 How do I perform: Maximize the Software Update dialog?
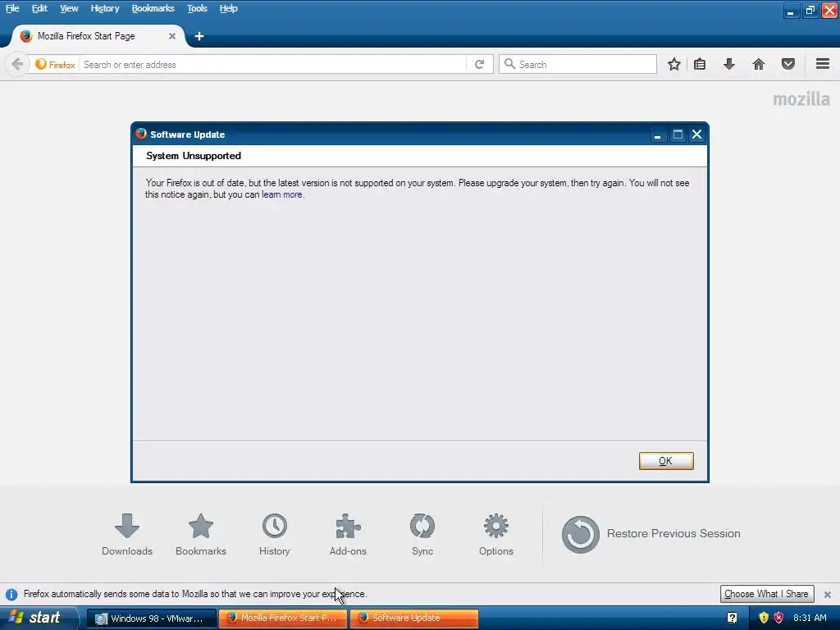[678, 135]
